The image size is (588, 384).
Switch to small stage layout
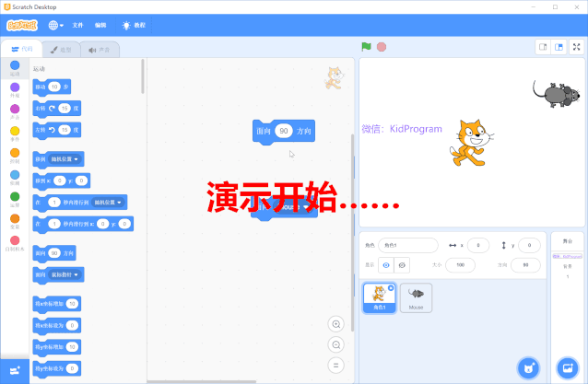[544, 47]
